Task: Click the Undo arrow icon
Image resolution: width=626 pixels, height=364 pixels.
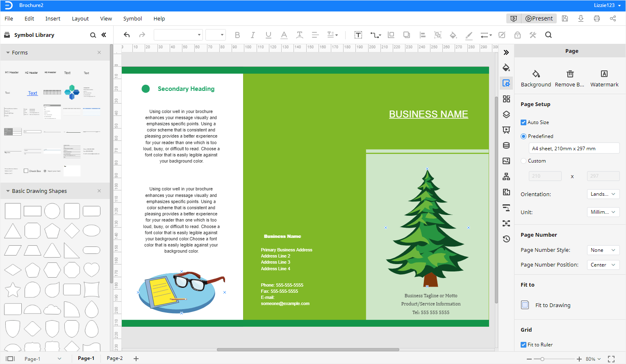Action: [126, 35]
